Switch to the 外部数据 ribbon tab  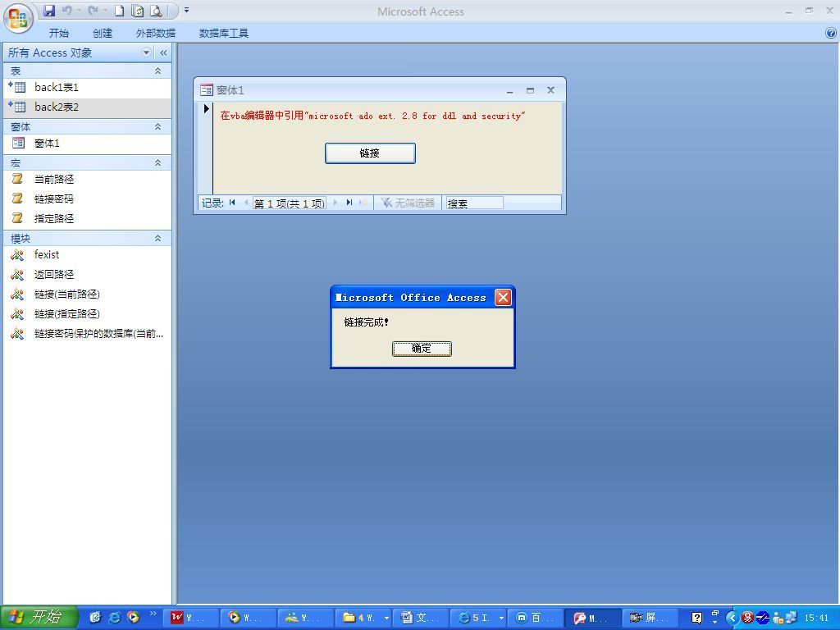pos(155,33)
